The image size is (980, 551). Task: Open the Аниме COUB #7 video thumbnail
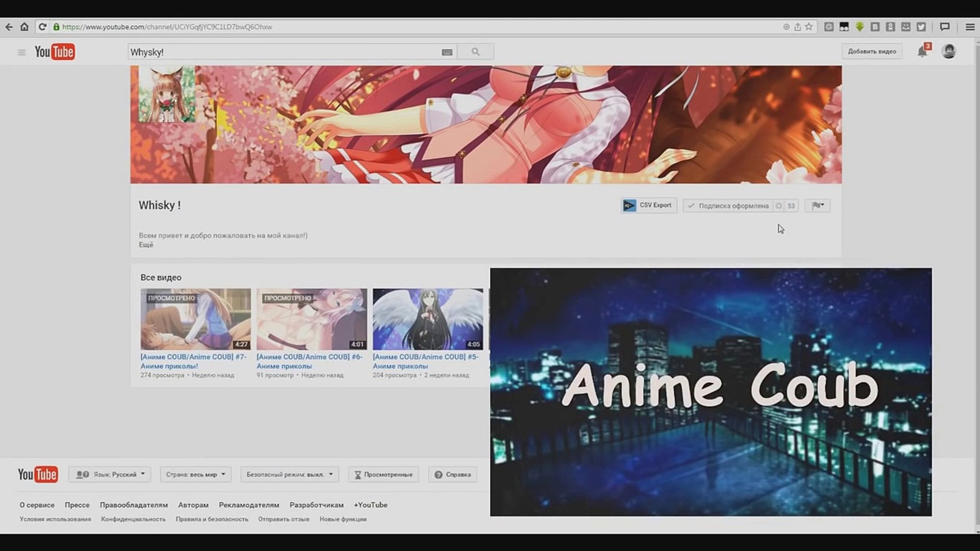click(195, 319)
